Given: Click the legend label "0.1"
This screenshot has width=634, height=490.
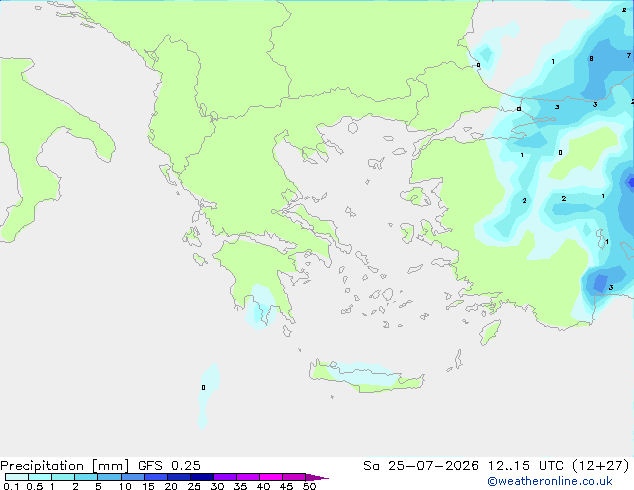Looking at the screenshot, I should (11, 486).
